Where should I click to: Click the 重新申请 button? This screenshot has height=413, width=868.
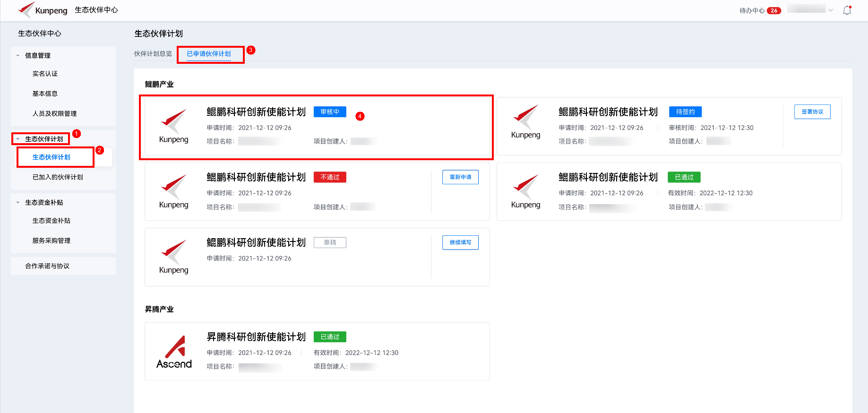tap(460, 177)
